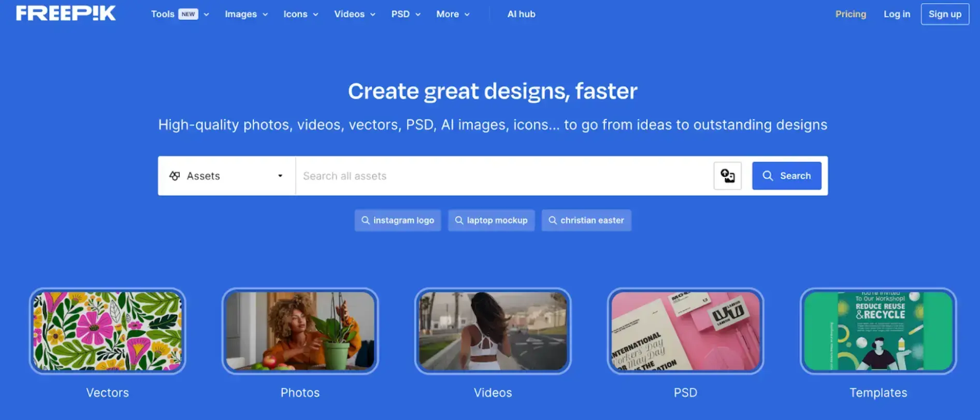Open the Videos navigation menu

(x=354, y=14)
